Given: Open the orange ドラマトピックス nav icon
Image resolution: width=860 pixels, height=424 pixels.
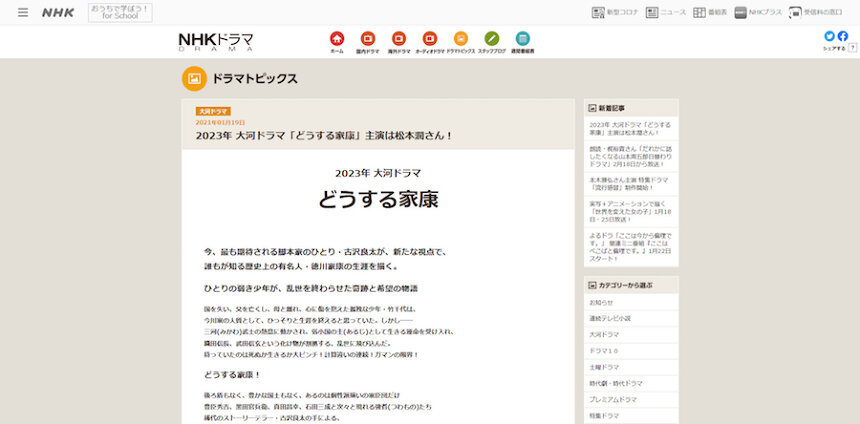Looking at the screenshot, I should pos(461,42).
